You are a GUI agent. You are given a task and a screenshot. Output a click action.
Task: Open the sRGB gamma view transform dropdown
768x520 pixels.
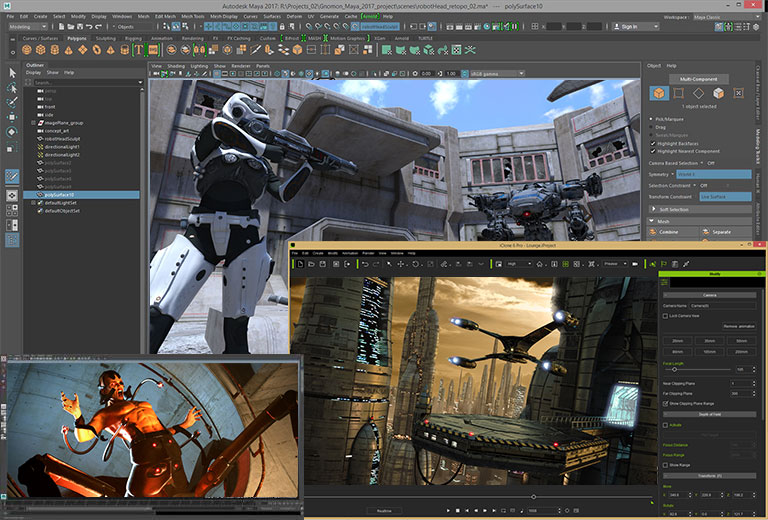tap(497, 73)
